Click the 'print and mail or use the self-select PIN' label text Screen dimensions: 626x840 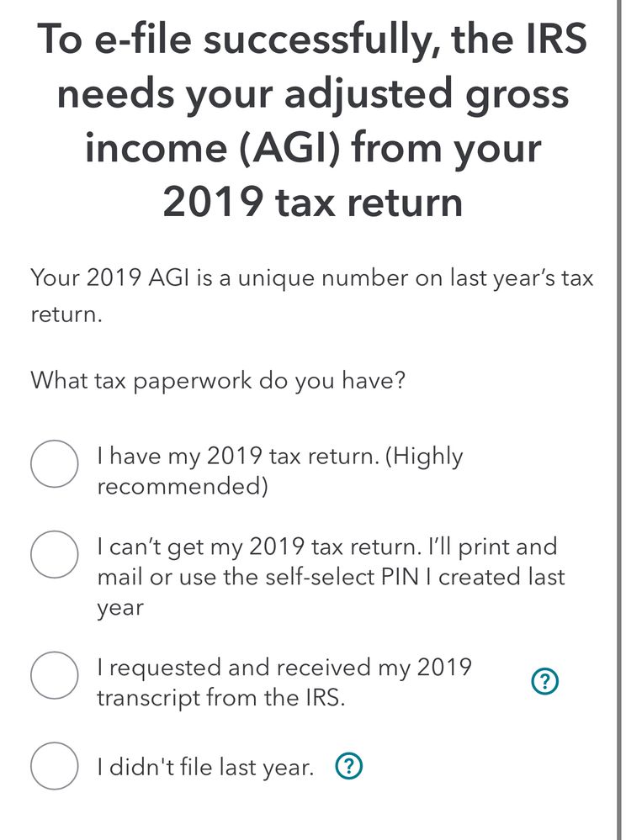click(x=331, y=577)
